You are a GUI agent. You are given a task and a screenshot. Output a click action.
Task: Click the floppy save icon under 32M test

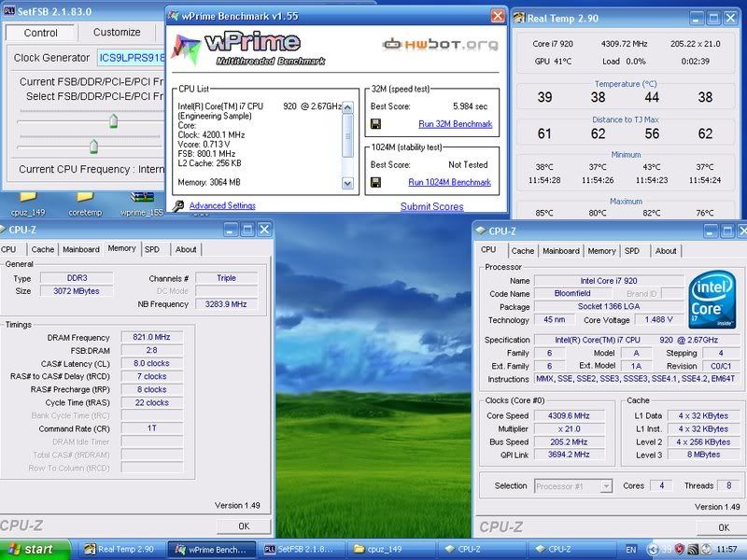point(375,124)
